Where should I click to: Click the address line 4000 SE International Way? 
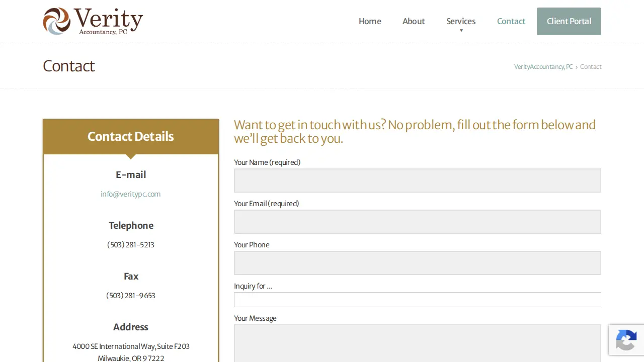point(131,346)
